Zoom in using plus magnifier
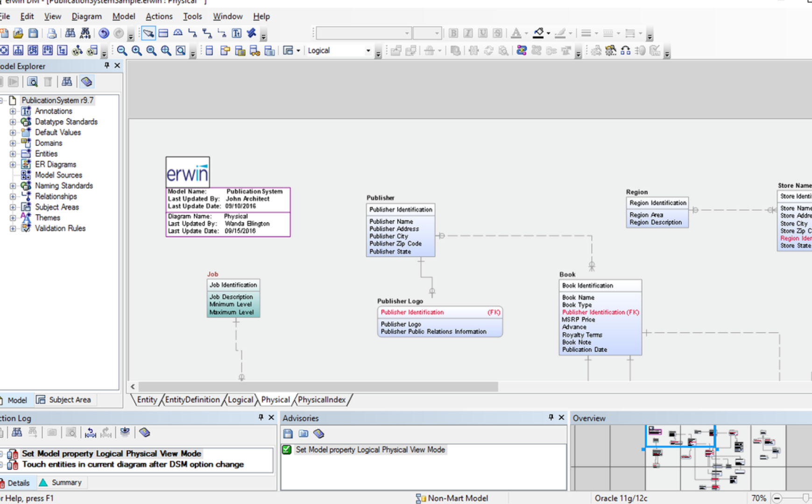The height and width of the screenshot is (504, 812). [x=136, y=50]
